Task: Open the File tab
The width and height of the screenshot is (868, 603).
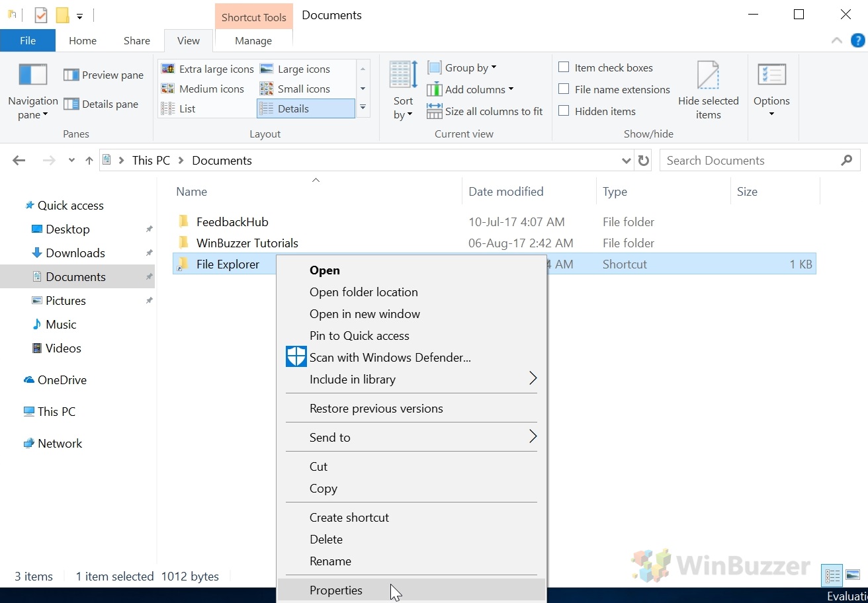Action: point(28,40)
